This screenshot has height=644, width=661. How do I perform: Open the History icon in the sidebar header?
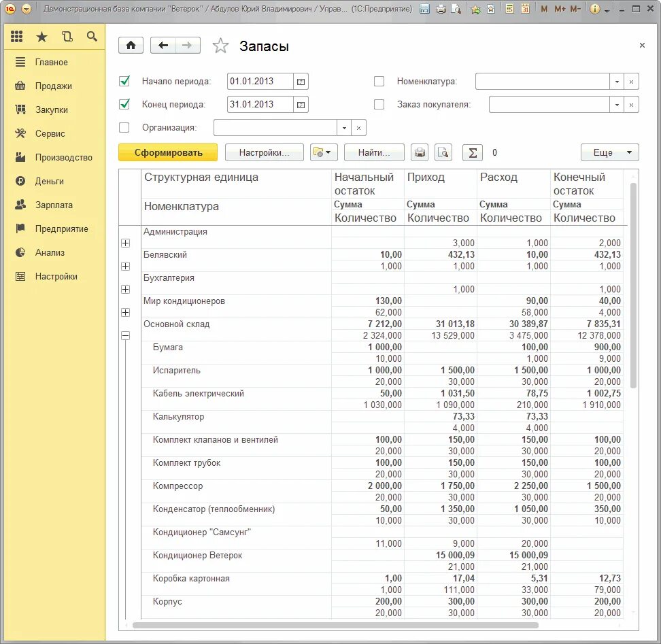click(x=67, y=37)
